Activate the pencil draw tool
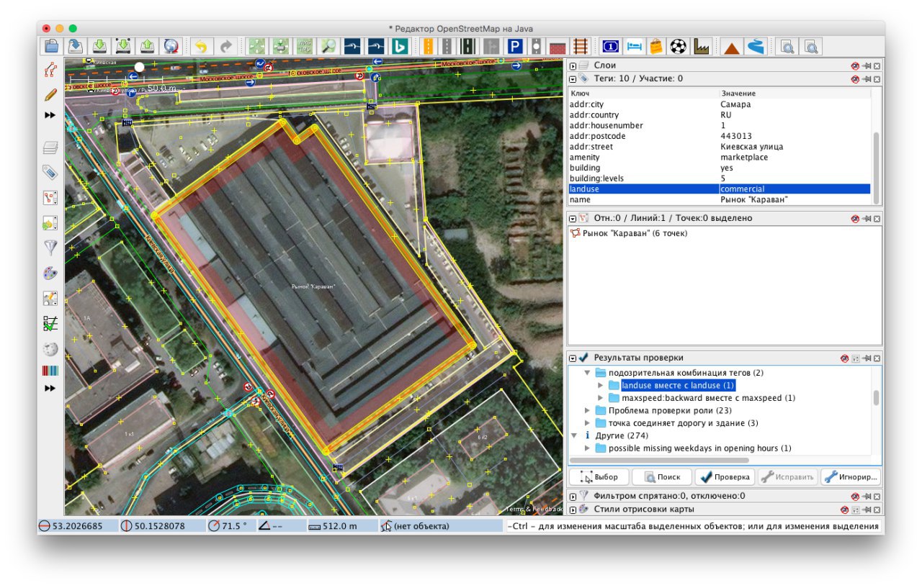Image resolution: width=922 pixels, height=588 pixels. 50,94
